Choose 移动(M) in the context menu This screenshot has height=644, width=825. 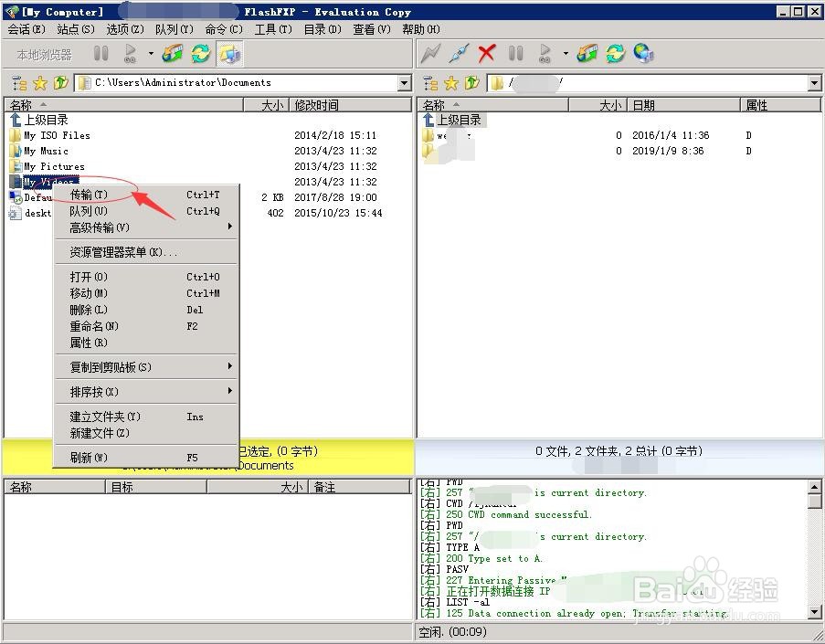[146, 293]
